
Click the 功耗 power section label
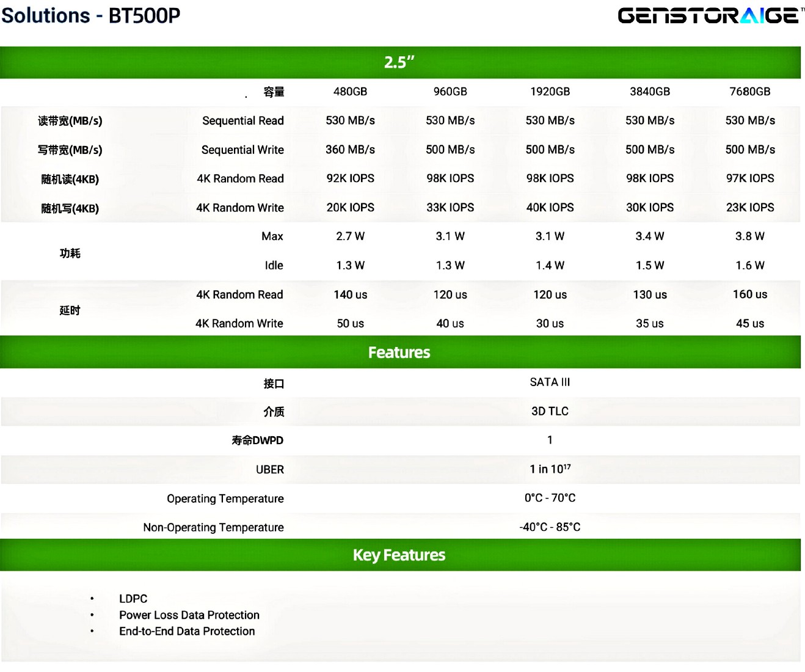click(70, 254)
